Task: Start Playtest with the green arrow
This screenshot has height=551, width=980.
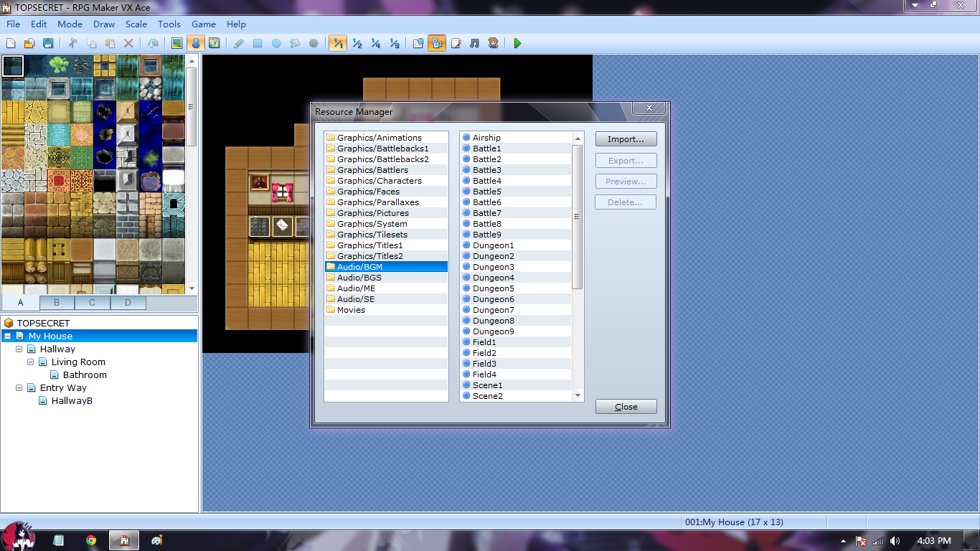Action: click(x=517, y=43)
